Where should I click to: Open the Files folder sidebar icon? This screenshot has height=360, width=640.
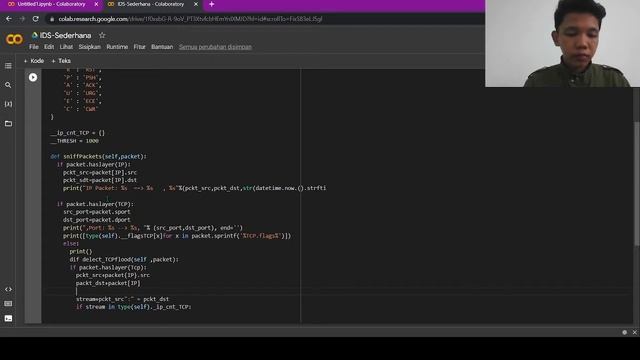click(x=8, y=123)
